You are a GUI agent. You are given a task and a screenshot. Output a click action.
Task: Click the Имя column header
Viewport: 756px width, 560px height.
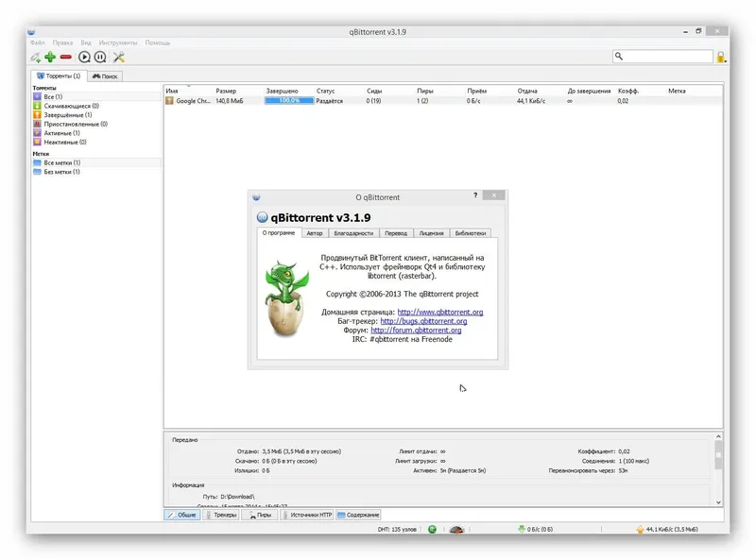pyautogui.click(x=189, y=91)
